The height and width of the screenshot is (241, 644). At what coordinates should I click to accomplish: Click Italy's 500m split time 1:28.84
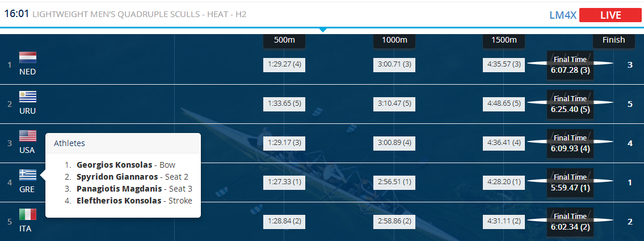pyautogui.click(x=284, y=221)
